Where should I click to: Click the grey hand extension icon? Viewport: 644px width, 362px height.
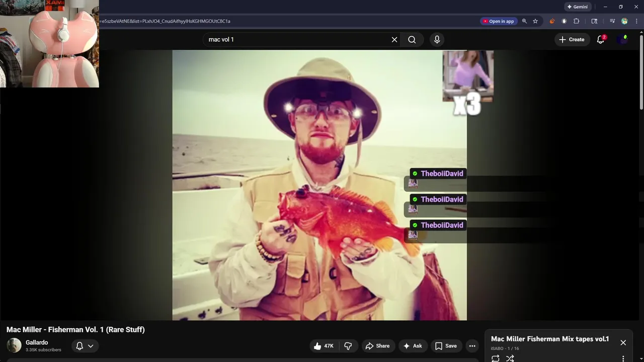tap(564, 21)
